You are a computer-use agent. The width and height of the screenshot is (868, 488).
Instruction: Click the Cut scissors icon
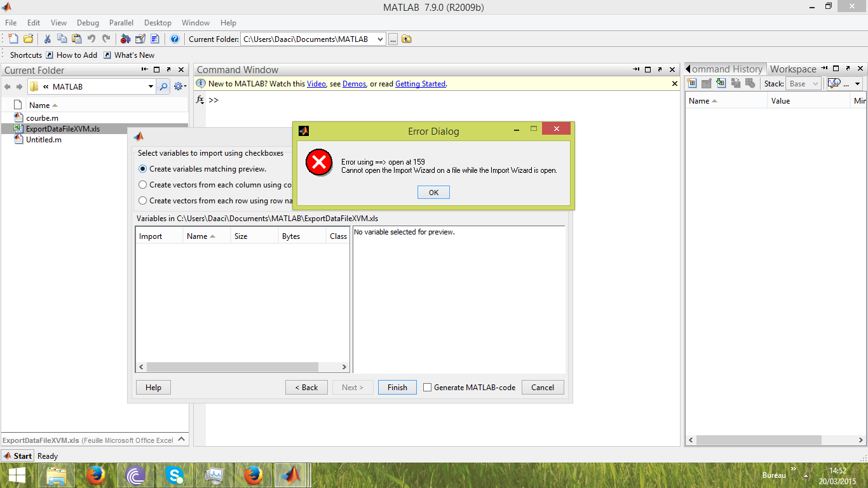47,39
